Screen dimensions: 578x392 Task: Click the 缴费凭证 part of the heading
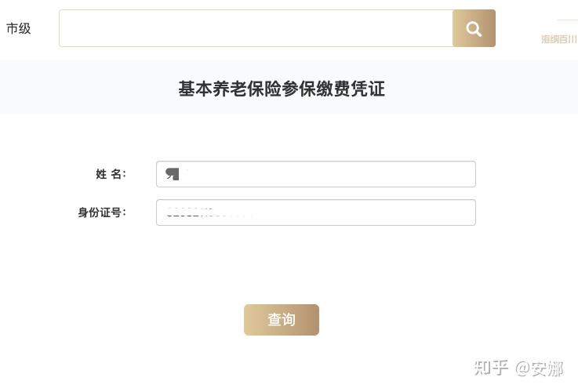[x=359, y=89]
